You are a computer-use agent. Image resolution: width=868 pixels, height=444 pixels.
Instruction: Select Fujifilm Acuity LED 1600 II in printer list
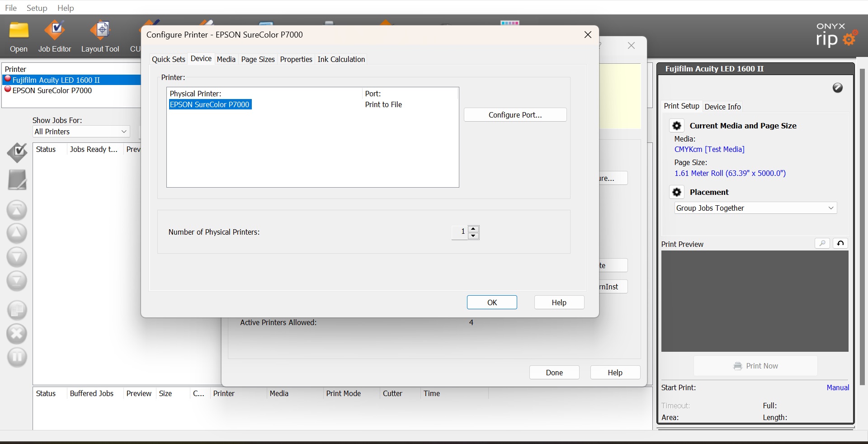pos(72,80)
